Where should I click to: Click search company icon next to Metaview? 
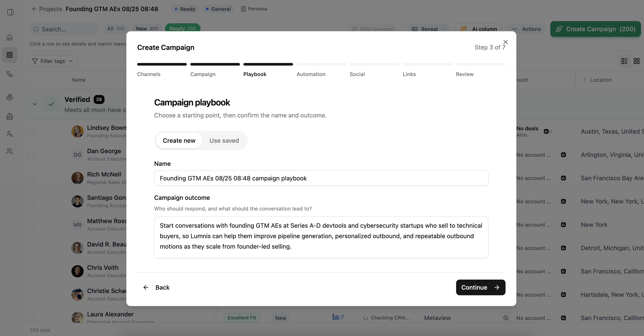point(506,318)
